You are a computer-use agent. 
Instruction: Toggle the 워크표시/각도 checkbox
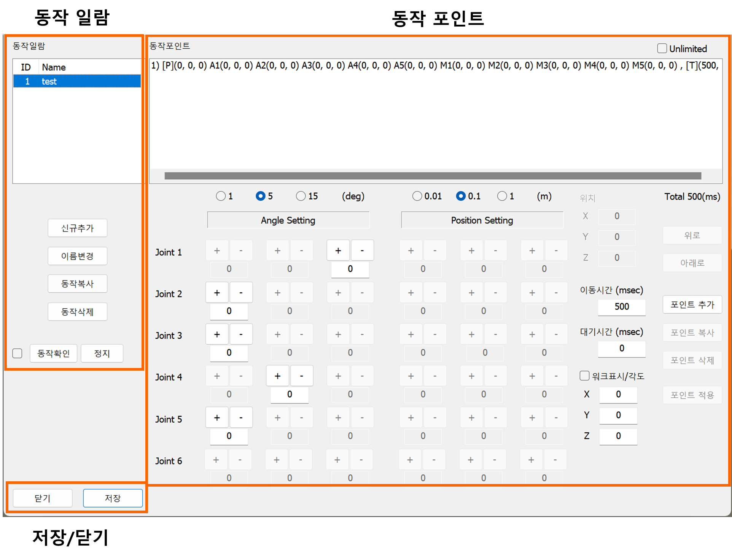[x=584, y=376]
